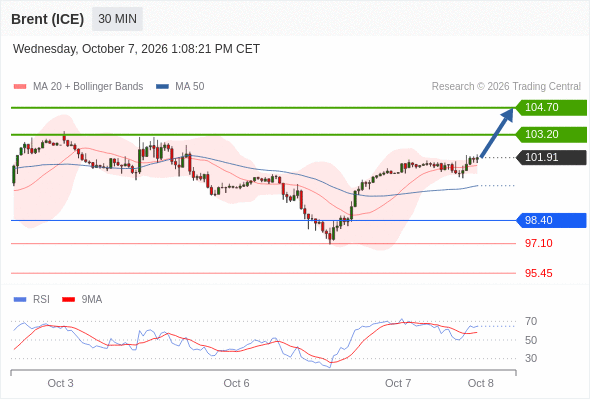Click the RSI 50 axis value
The image size is (590, 400).
[x=531, y=340]
